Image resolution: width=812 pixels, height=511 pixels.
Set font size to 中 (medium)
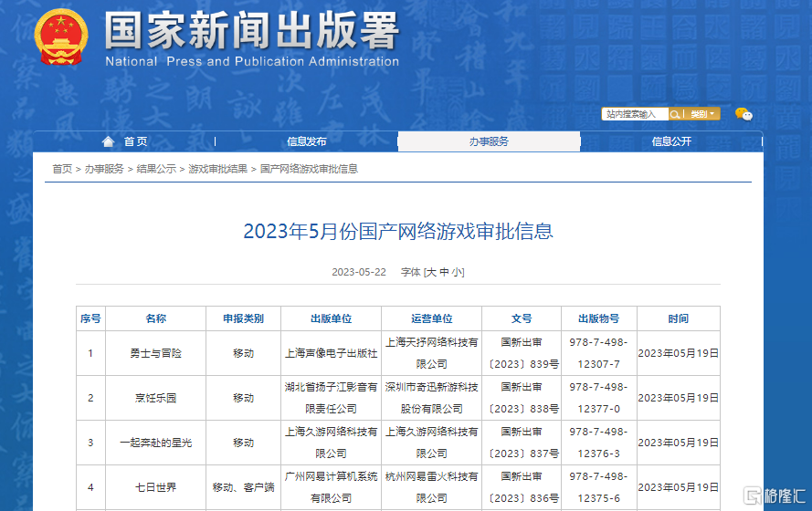(444, 272)
